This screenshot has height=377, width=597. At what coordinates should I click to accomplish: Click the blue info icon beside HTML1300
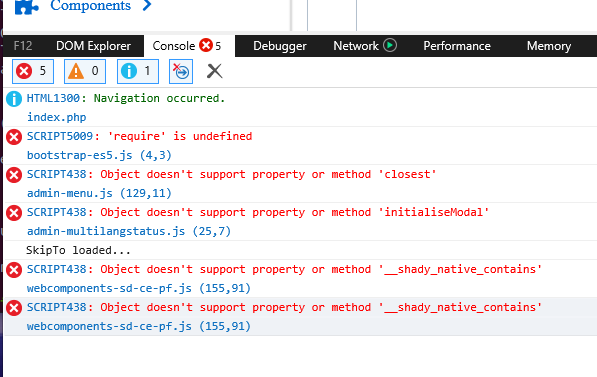[x=14, y=99]
